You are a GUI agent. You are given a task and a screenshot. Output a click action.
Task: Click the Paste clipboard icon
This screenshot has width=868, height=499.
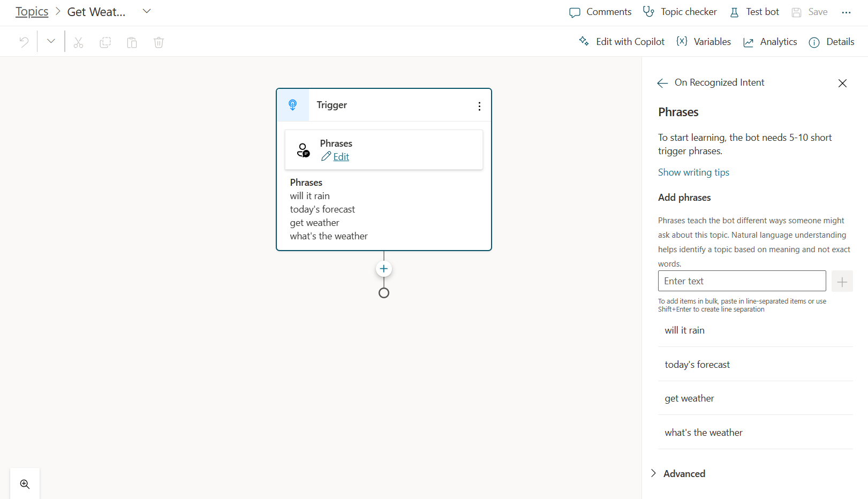(x=132, y=42)
